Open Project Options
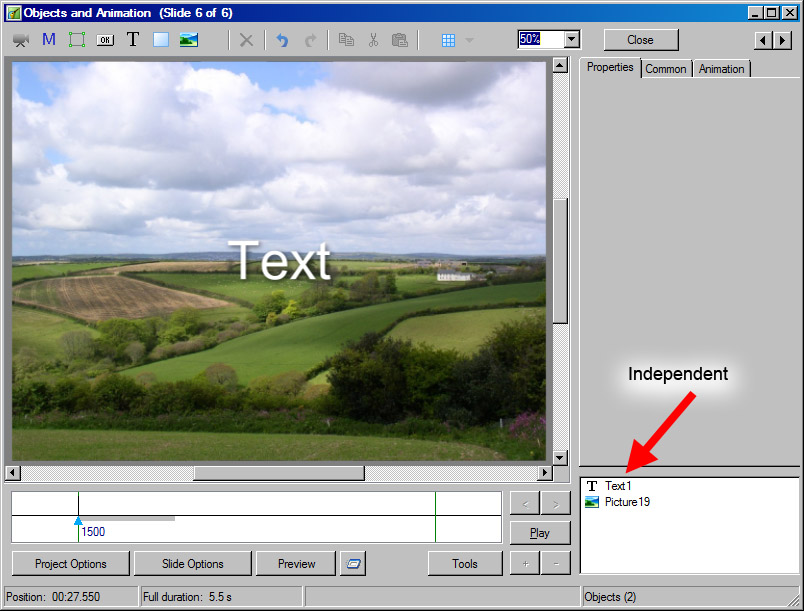The width and height of the screenshot is (804, 611). pos(71,564)
